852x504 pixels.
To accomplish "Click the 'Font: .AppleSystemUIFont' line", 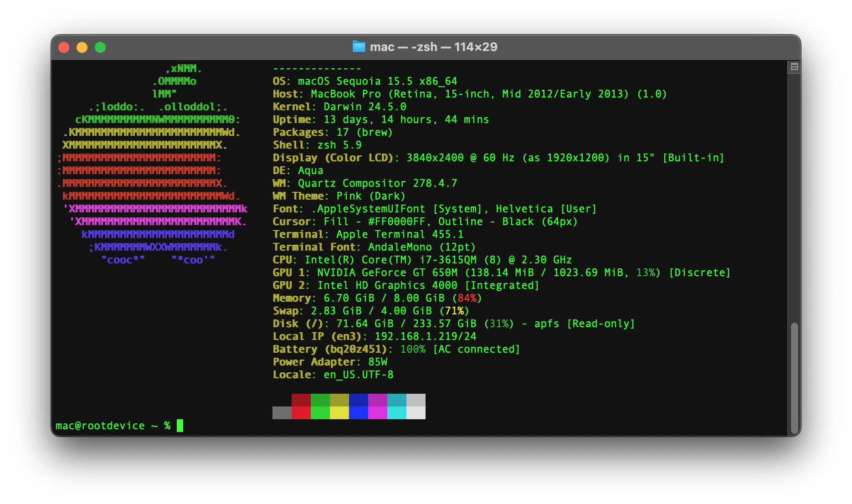I will point(435,209).
